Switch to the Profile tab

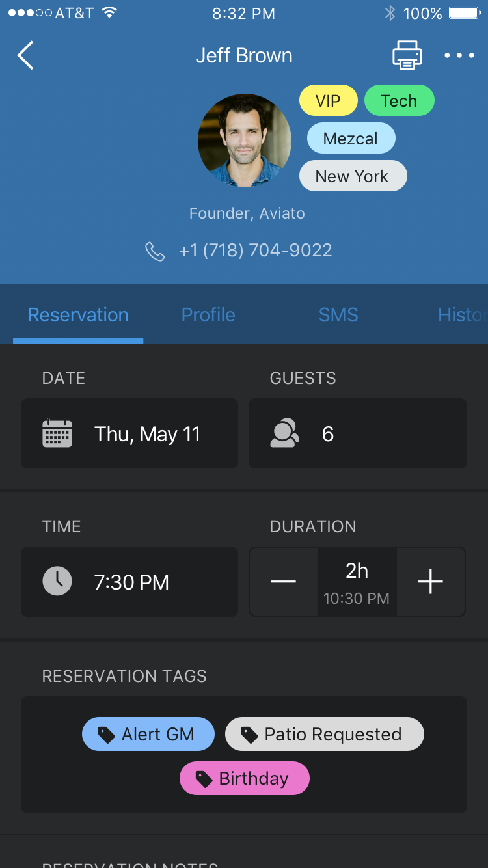pyautogui.click(x=208, y=315)
